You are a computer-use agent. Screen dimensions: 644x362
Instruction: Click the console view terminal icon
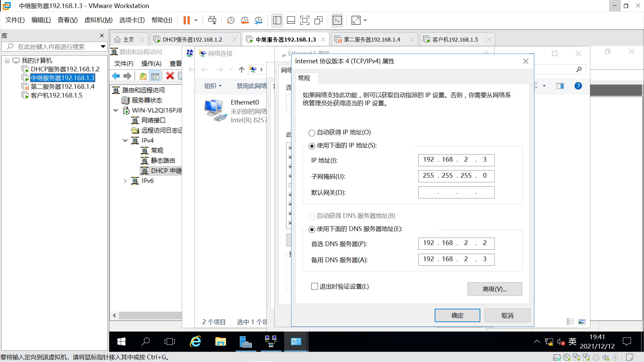click(x=337, y=20)
